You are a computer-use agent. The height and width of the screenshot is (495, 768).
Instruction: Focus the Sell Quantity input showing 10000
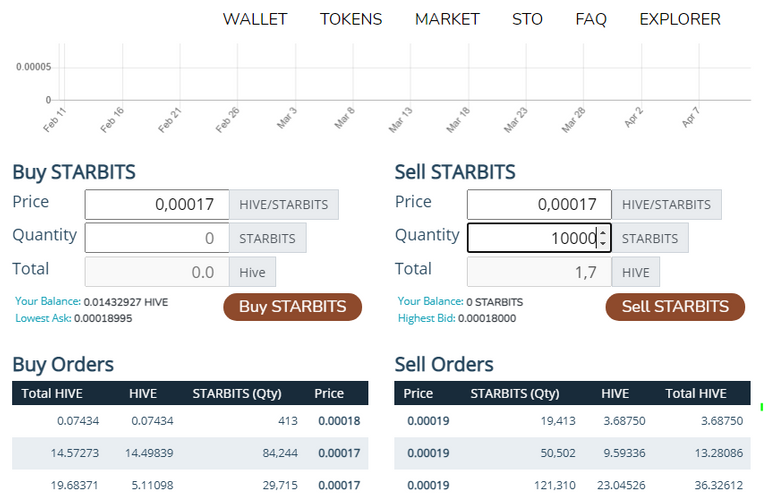(x=539, y=238)
